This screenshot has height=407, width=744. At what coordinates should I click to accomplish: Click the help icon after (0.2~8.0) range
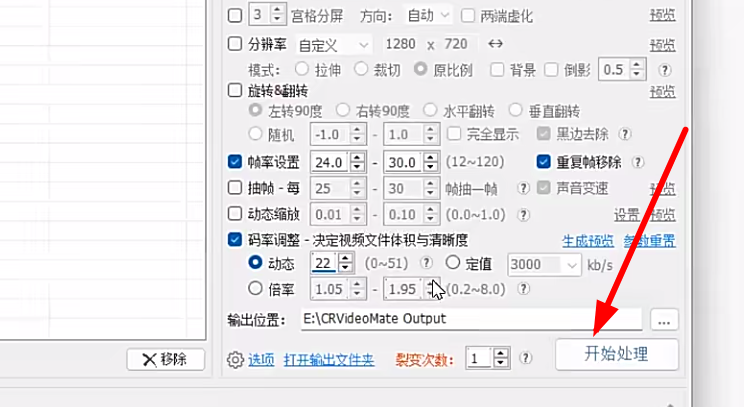(523, 289)
